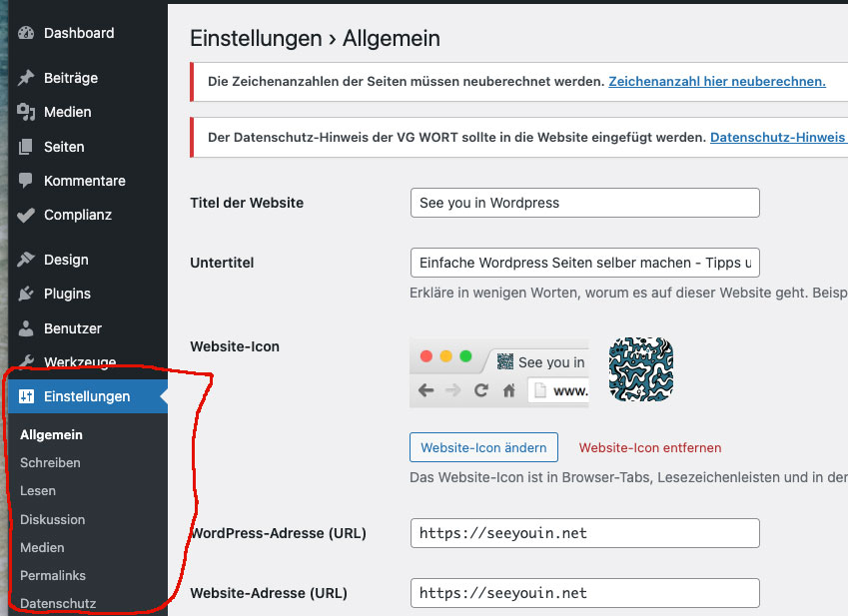
Task: Follow the Zeichenanzahl hier neuberechnen link
Action: 716,82
